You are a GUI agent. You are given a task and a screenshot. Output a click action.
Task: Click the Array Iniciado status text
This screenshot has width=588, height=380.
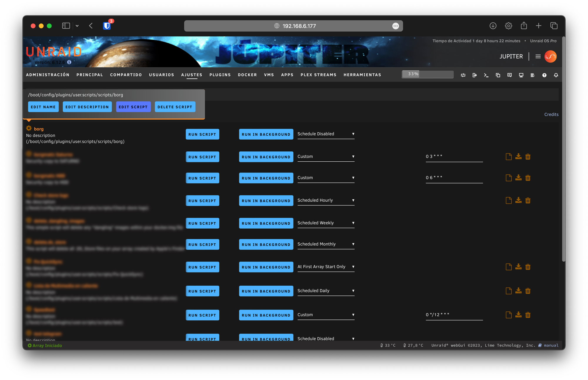pos(47,345)
